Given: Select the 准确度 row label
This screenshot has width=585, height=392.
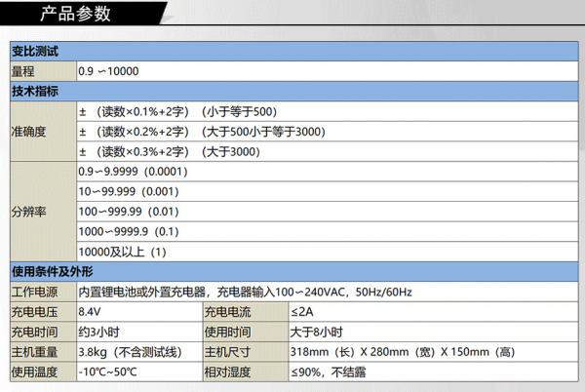Looking at the screenshot, I should 28,131.
